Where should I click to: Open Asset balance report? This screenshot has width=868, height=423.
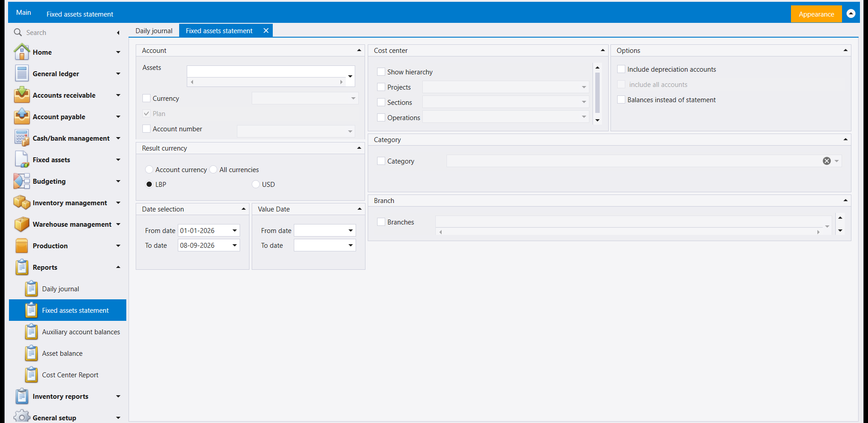tap(62, 353)
